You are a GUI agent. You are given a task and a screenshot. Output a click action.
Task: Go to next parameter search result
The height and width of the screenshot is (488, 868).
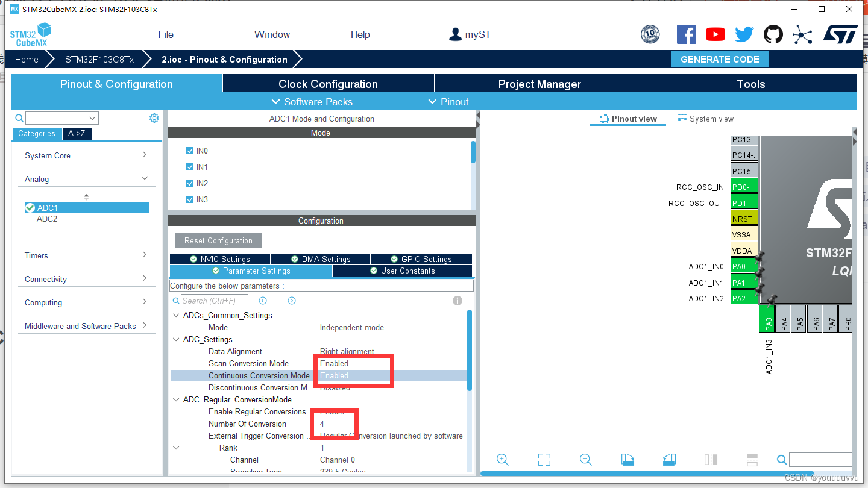pyautogui.click(x=292, y=301)
